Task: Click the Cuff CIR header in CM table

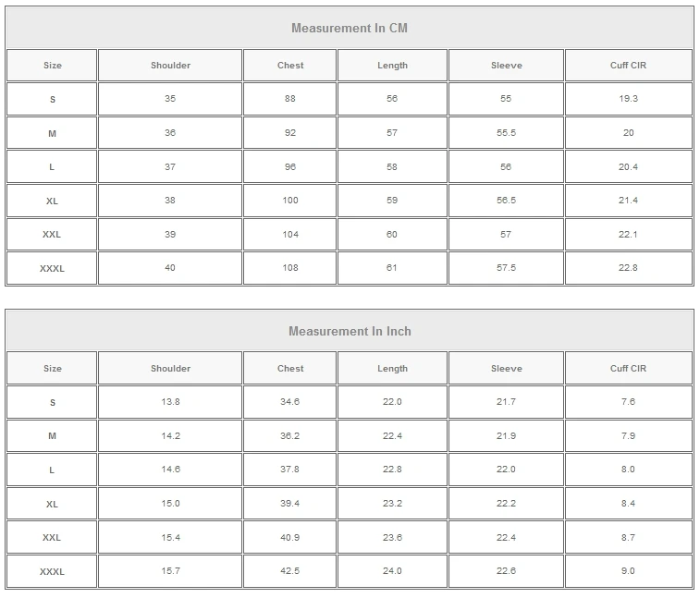Action: tap(629, 66)
